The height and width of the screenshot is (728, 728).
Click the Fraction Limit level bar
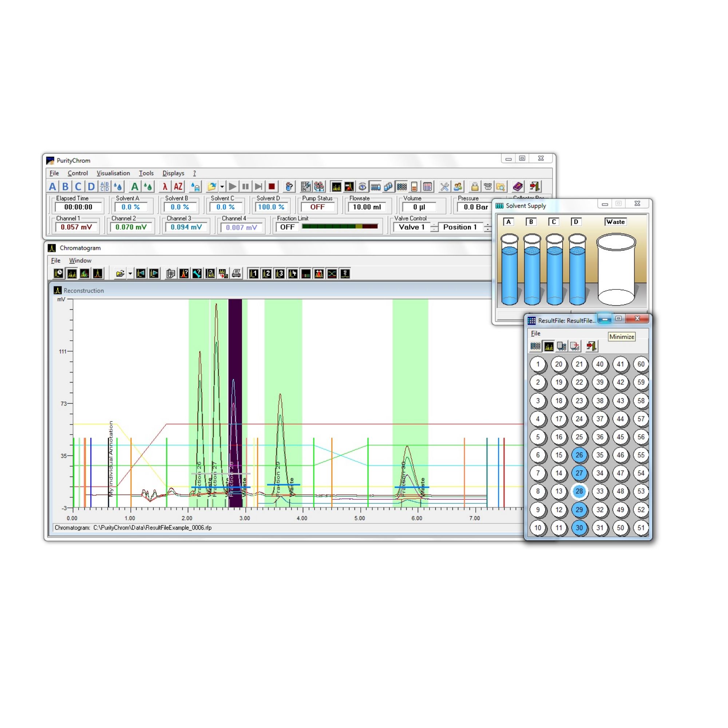tap(340, 227)
